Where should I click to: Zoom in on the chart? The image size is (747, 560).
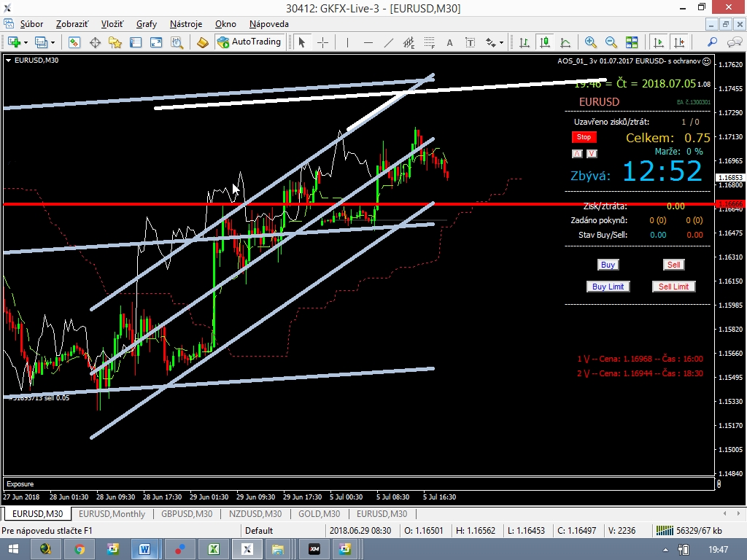[x=591, y=42]
